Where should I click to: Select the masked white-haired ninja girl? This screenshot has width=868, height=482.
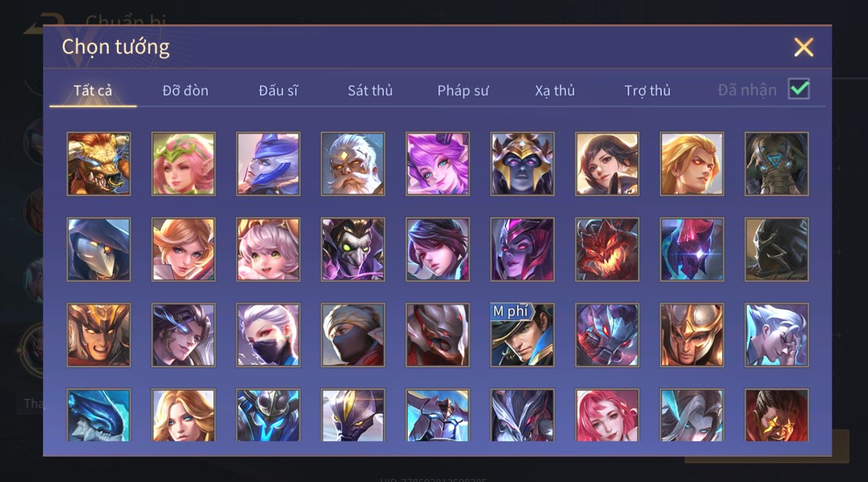[268, 335]
